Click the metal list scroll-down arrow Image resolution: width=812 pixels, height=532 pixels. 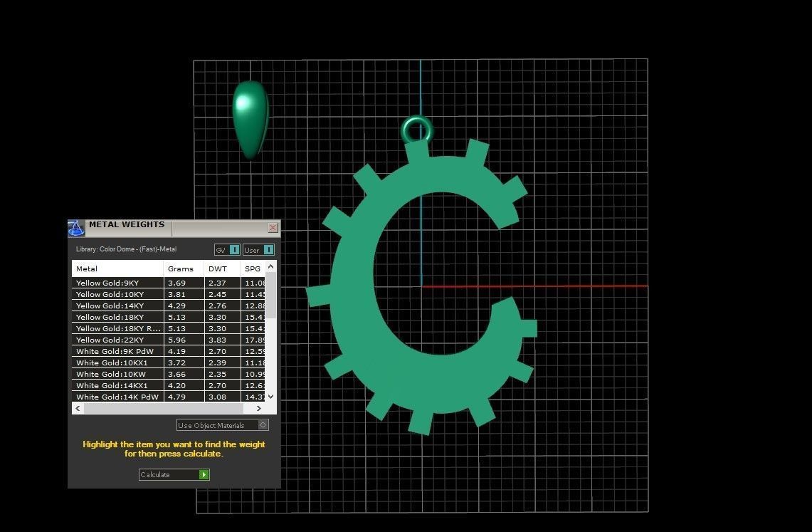pos(271,397)
